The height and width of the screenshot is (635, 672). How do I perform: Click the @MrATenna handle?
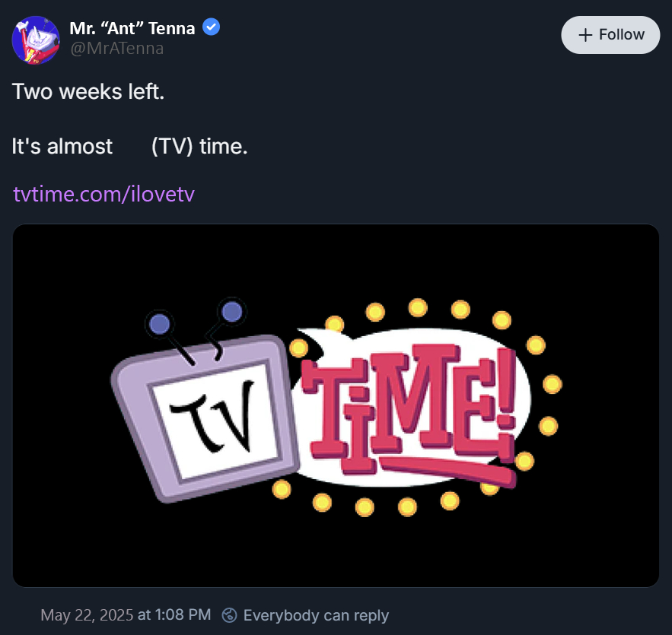coord(116,49)
